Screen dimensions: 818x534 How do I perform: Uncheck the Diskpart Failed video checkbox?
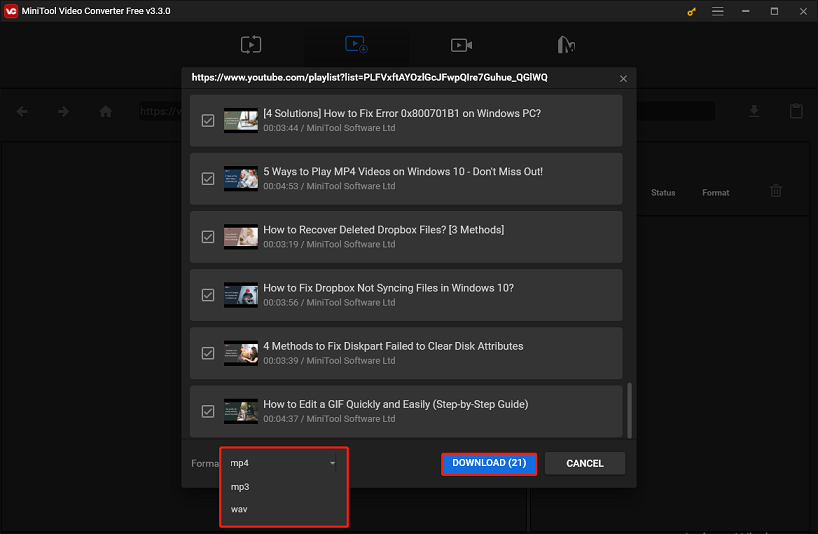[x=208, y=354]
